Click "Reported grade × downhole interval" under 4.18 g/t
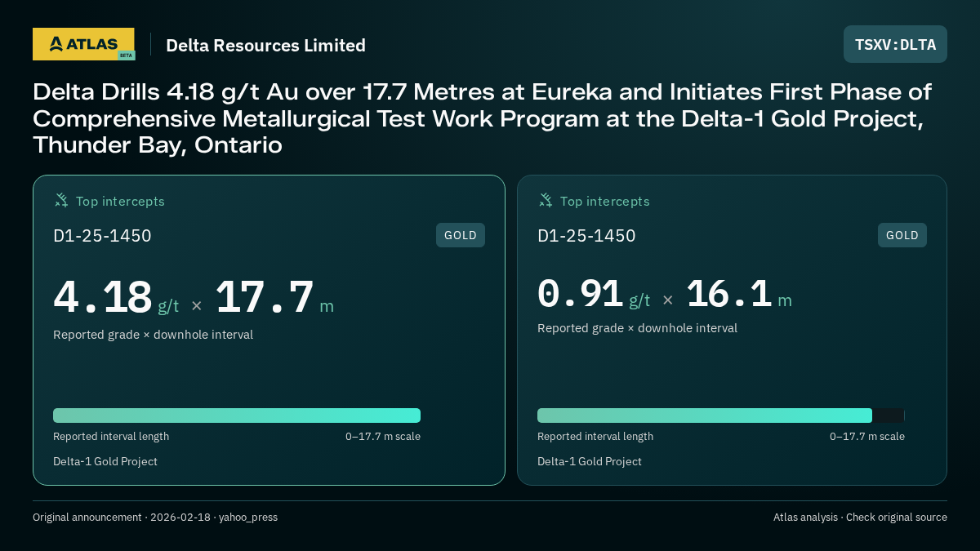980x551 pixels. (153, 335)
